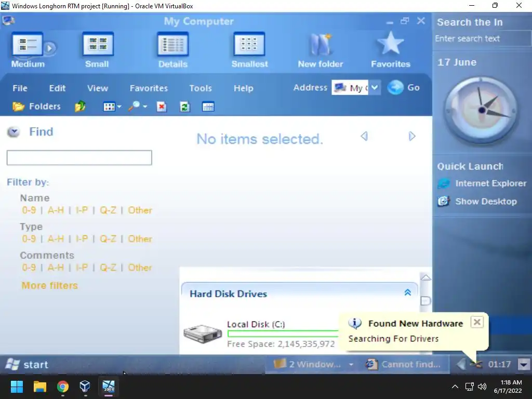Screen dimensions: 532x399
Task: Filter Type by A-H
Action: 56,239
